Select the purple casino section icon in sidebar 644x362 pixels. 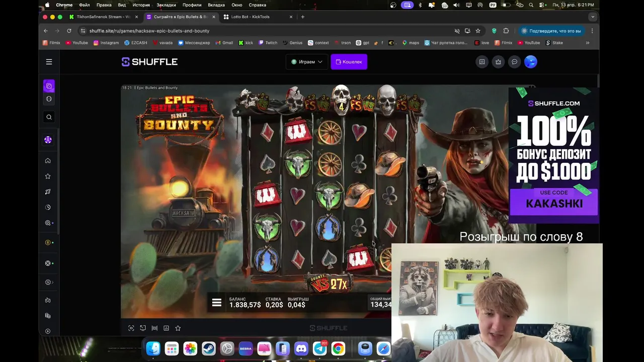pyautogui.click(x=49, y=86)
